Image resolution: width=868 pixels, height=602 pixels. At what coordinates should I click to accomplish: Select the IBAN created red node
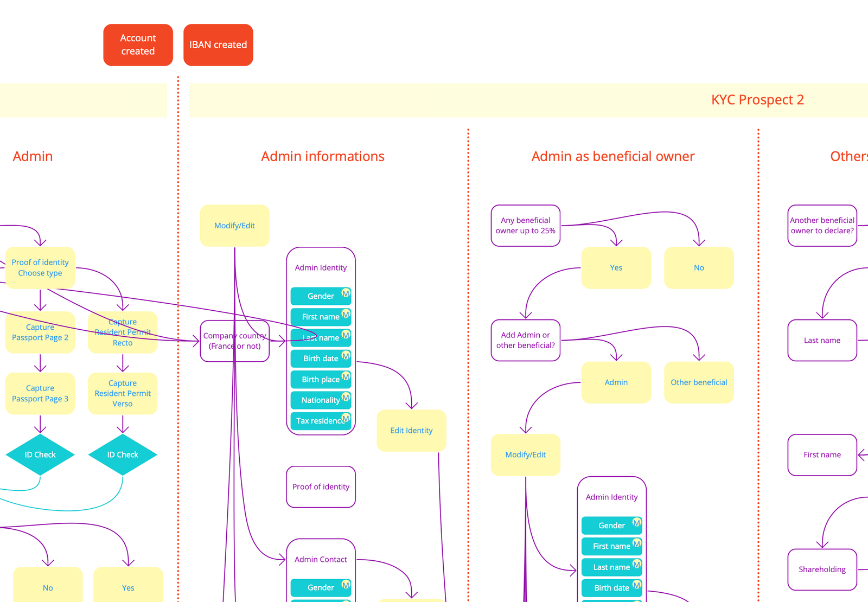click(x=218, y=44)
